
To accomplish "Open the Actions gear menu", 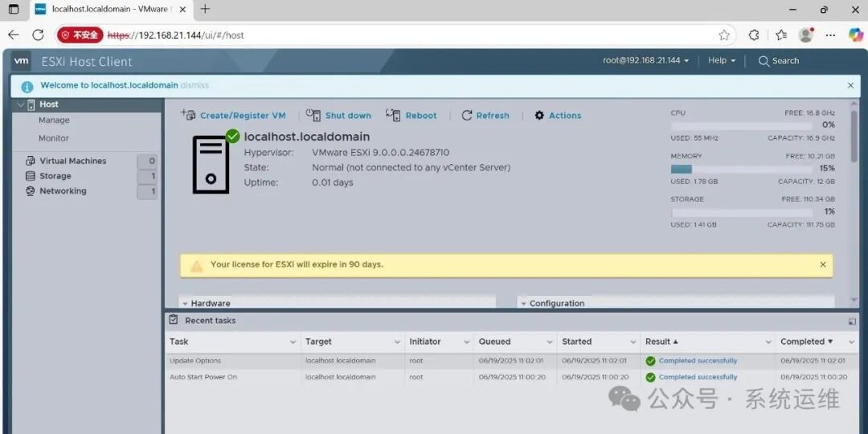I will tap(558, 115).
